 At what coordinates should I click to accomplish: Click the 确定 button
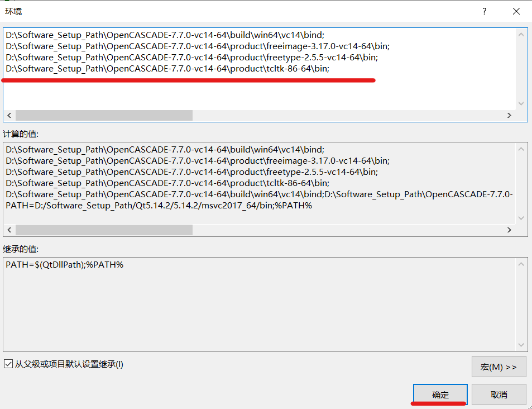440,394
